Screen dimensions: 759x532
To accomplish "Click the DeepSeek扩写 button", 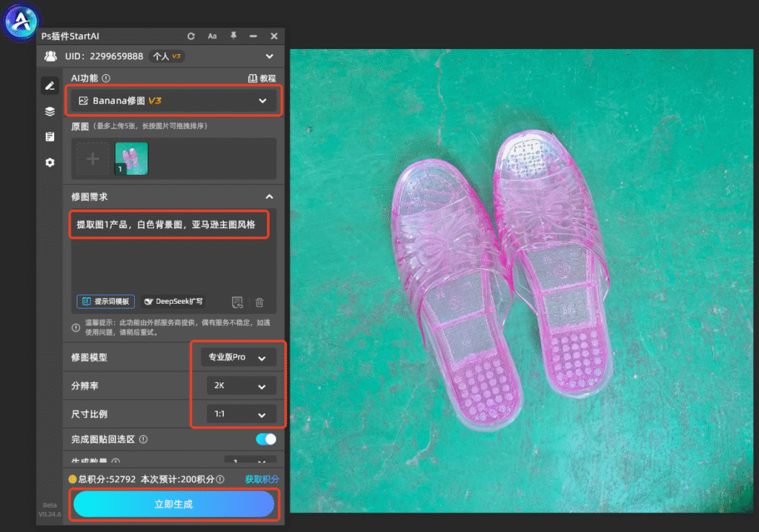I will click(x=173, y=302).
